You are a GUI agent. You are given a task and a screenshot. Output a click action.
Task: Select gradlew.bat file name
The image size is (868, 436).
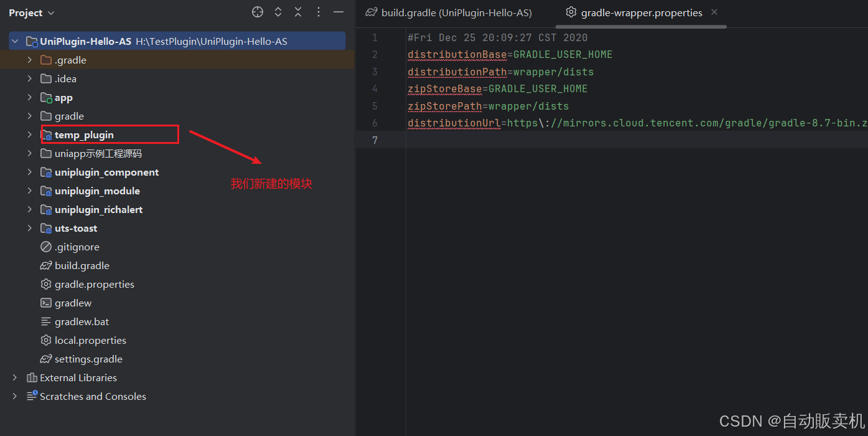click(x=82, y=322)
